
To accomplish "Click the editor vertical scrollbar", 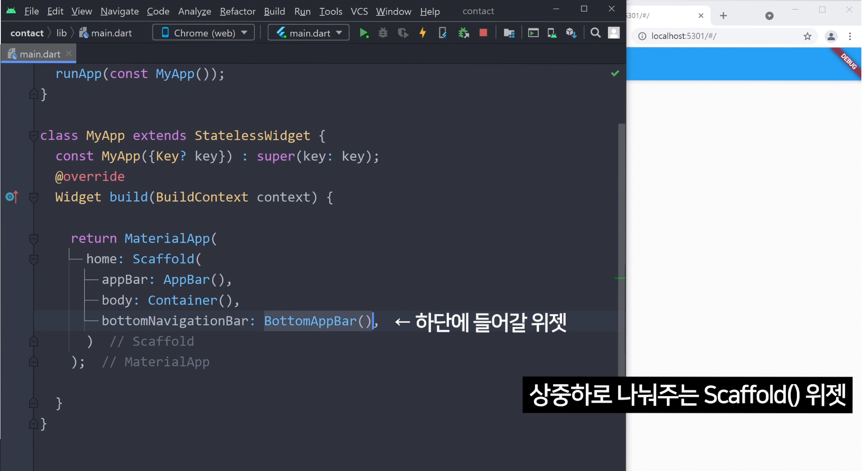I will click(621, 248).
